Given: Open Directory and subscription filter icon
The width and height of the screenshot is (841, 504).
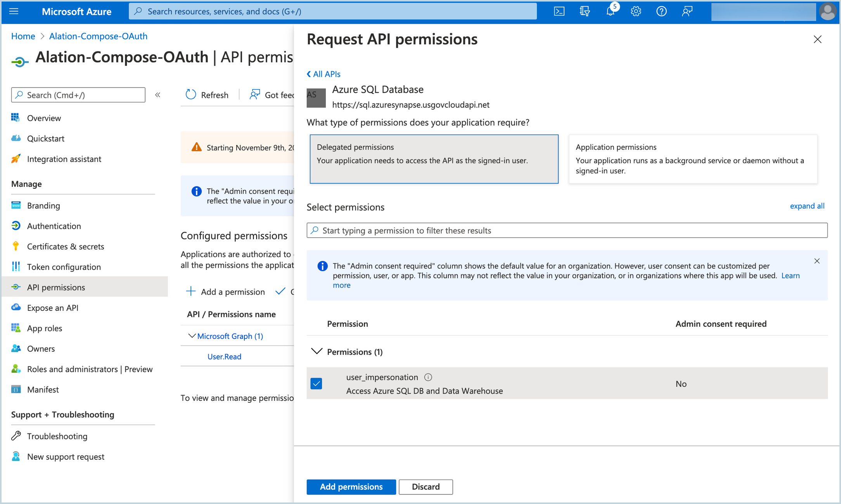Looking at the screenshot, I should (585, 11).
